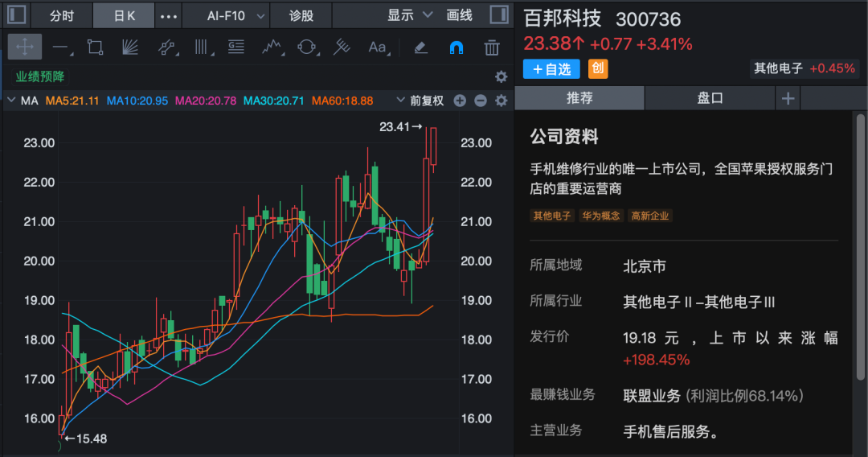Expand the 显示 display dropdown
The height and width of the screenshot is (457, 868).
(x=410, y=15)
